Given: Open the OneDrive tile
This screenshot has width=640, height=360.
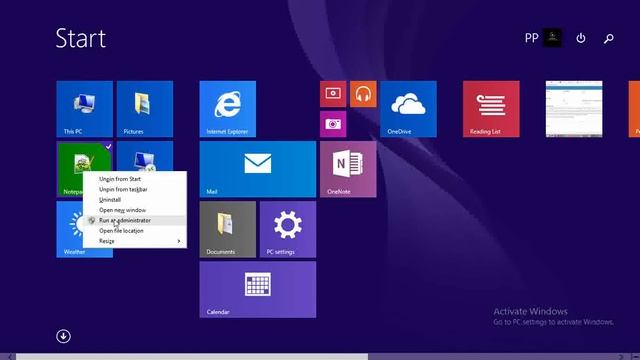Looking at the screenshot, I should (409, 109).
